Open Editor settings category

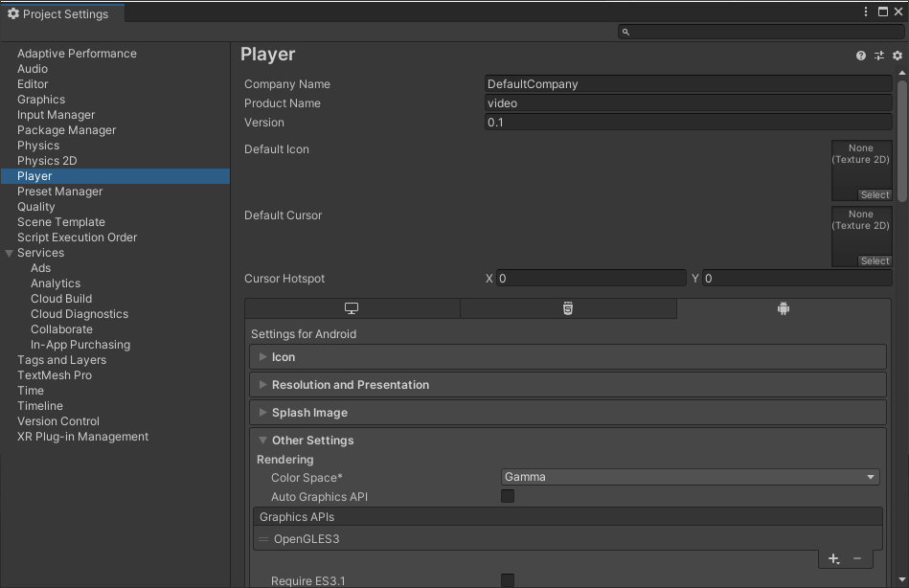click(x=33, y=84)
